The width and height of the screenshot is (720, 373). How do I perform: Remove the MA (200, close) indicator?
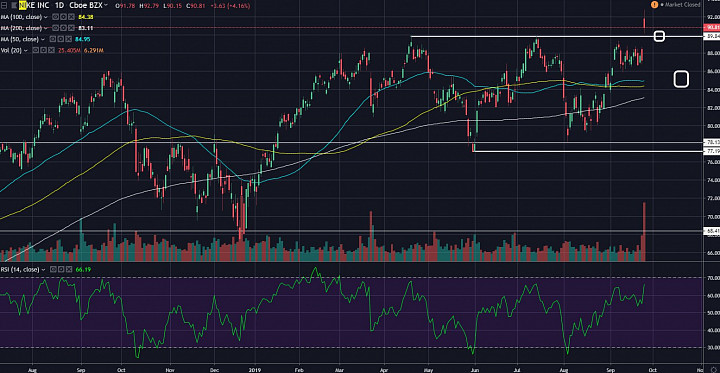click(71, 28)
